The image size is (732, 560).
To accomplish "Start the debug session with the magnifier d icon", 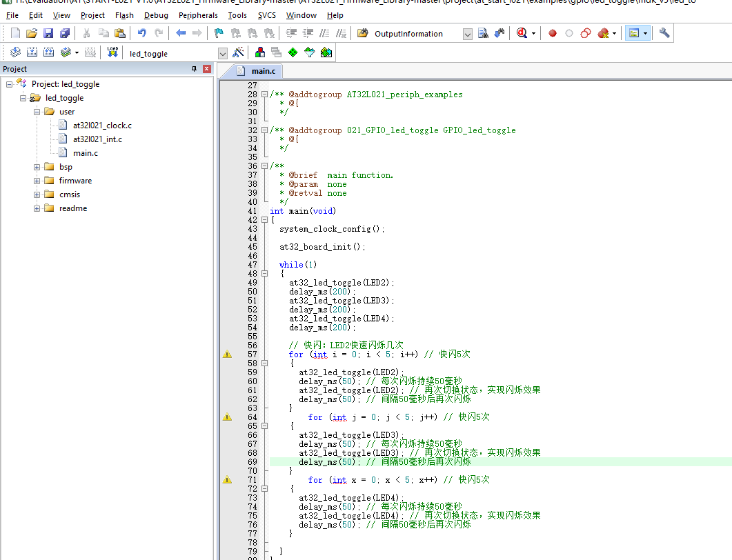I will click(522, 33).
